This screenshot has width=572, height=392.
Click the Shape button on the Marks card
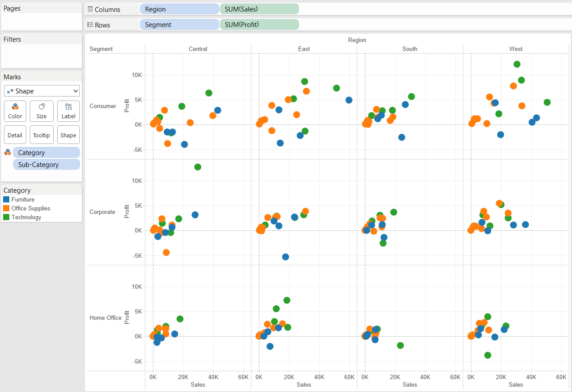click(x=68, y=135)
